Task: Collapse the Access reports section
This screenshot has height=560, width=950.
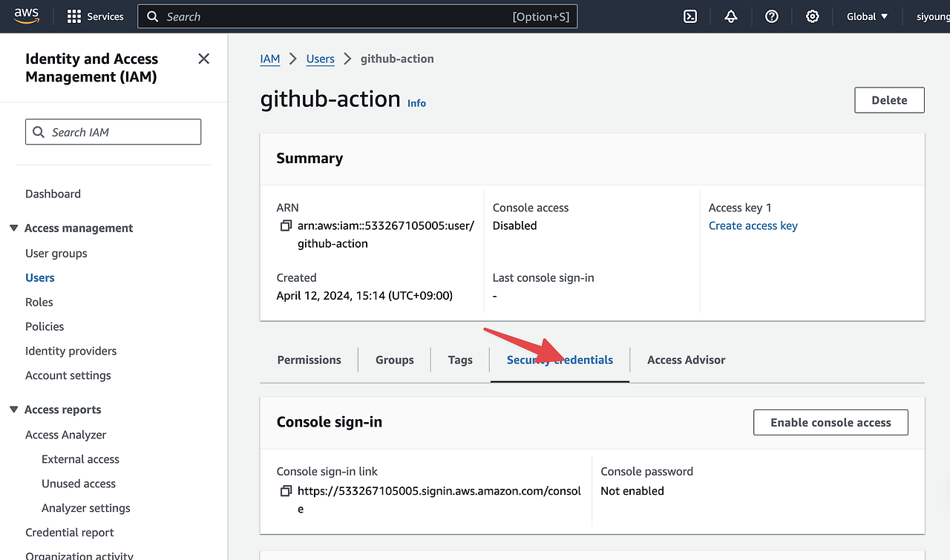Action: coord(13,409)
